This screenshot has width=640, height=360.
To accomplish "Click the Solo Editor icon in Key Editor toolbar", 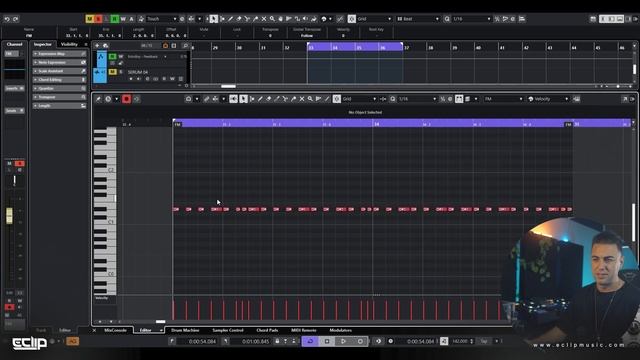I will (x=98, y=99).
